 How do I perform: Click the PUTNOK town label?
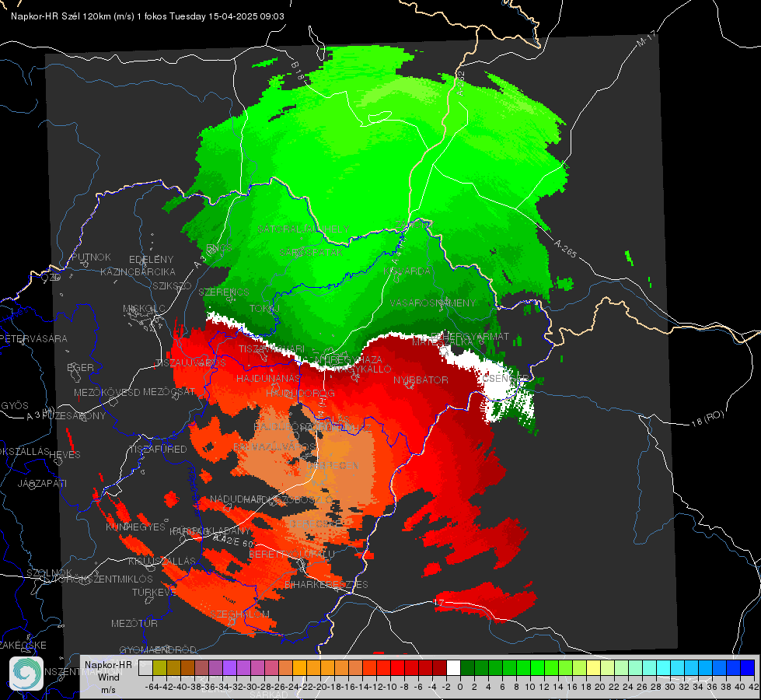[91, 257]
